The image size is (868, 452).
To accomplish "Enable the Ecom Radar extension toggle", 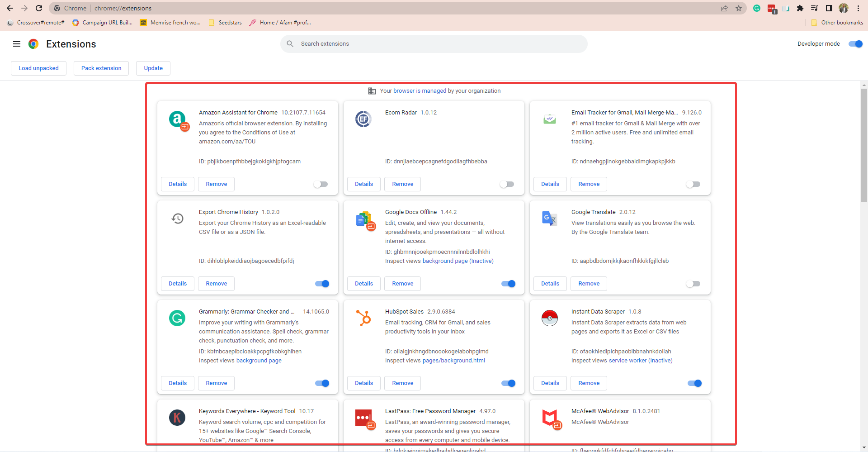I will [507, 184].
